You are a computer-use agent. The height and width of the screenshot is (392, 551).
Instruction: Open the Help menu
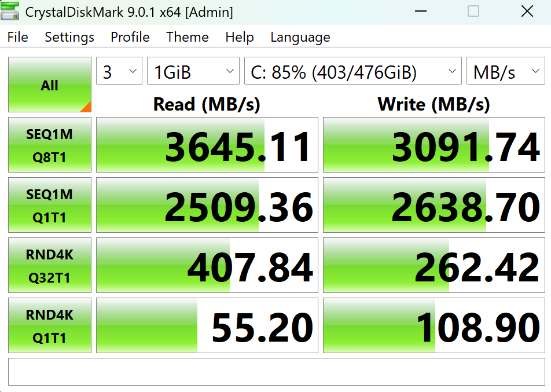point(239,37)
